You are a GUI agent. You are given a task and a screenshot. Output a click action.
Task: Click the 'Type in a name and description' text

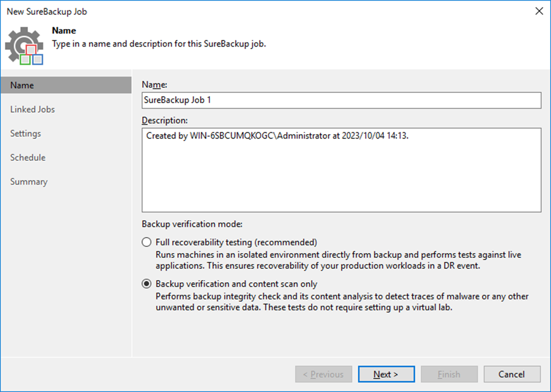coord(159,44)
